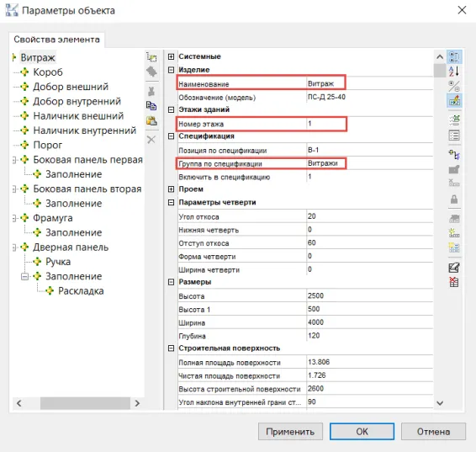Click the Применить button
476x452 pixels.
[x=290, y=432]
